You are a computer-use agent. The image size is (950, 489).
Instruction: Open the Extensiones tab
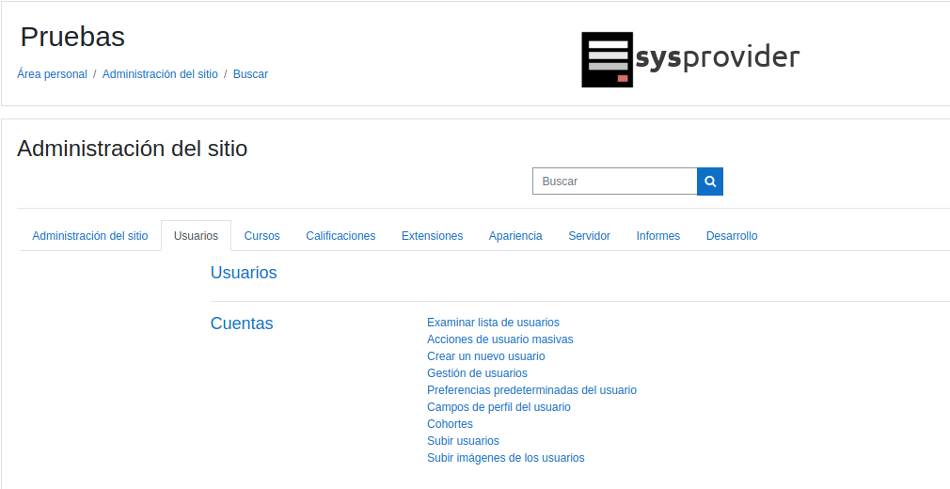click(x=432, y=236)
